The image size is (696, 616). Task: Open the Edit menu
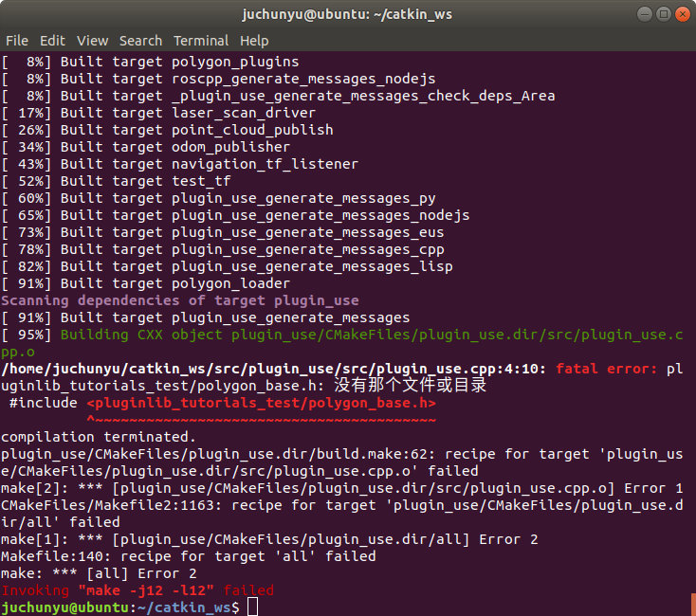click(52, 41)
